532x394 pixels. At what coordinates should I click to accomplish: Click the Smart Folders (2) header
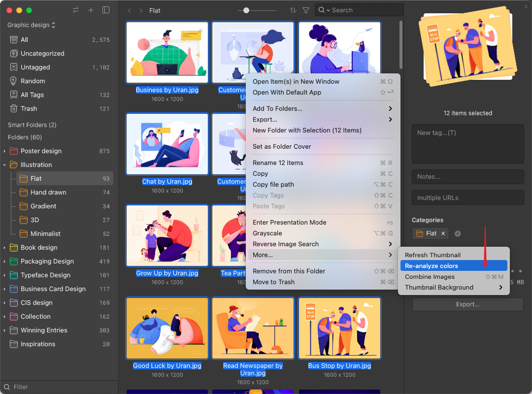point(32,125)
